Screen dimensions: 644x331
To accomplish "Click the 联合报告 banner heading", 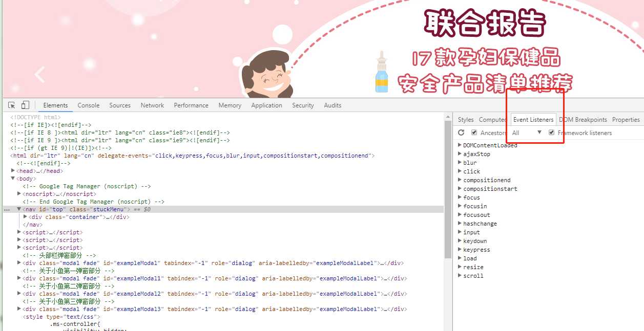I will 485,24.
